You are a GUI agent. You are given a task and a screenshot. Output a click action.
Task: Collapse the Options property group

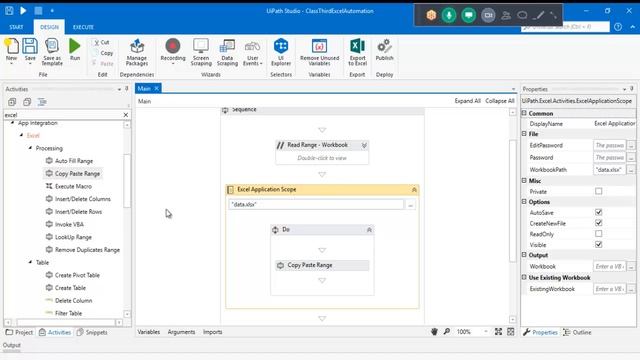coord(524,201)
